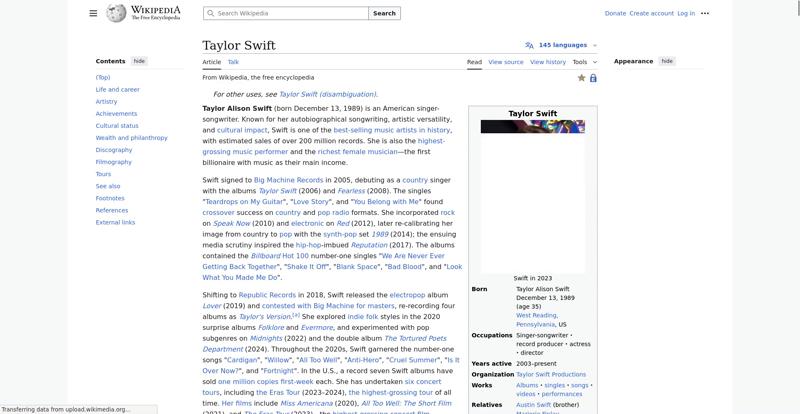Open Taylor Swift Productions infobox link
Image resolution: width=800 pixels, height=414 pixels.
pos(551,374)
